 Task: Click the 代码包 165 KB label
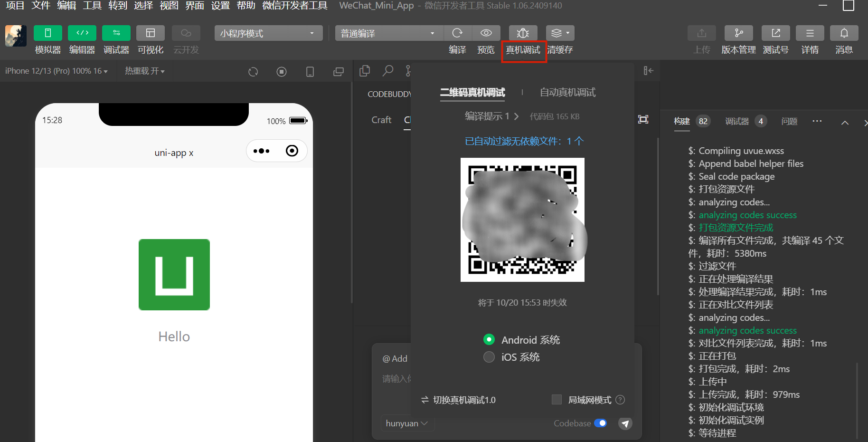[x=555, y=116]
